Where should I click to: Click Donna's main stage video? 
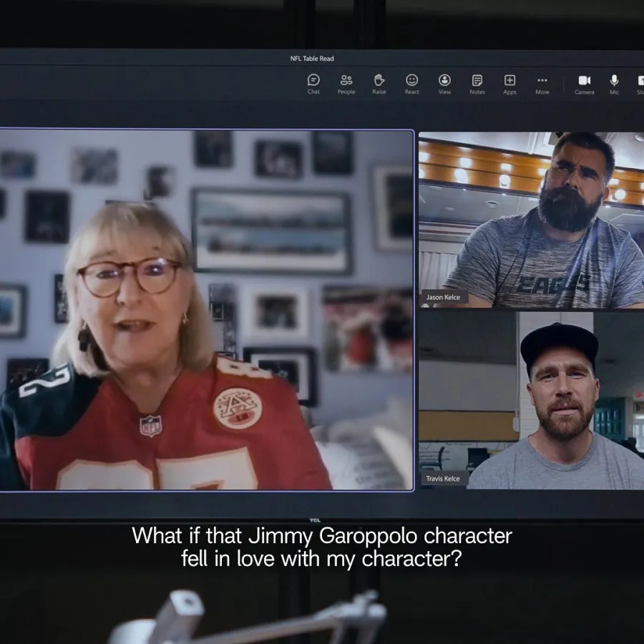click(x=208, y=308)
